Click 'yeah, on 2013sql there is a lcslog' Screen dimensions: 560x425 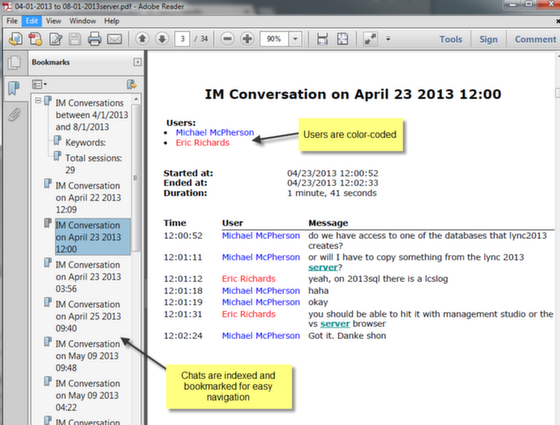coord(378,279)
